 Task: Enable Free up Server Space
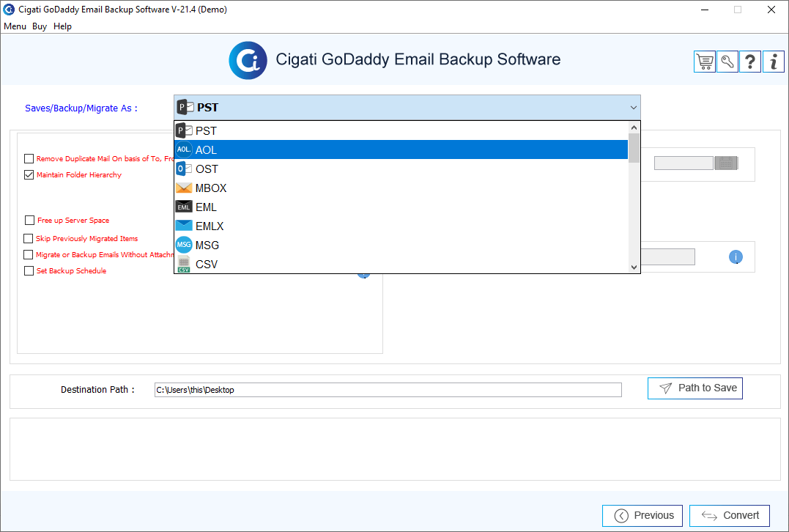tap(30, 221)
